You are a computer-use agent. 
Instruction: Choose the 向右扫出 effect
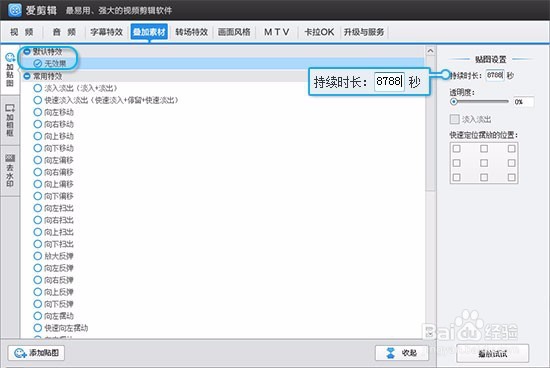[54, 220]
